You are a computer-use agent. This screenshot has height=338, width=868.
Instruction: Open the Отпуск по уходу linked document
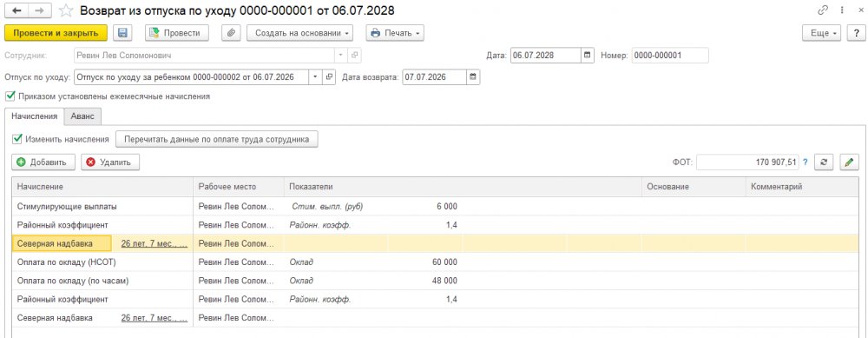[x=329, y=77]
